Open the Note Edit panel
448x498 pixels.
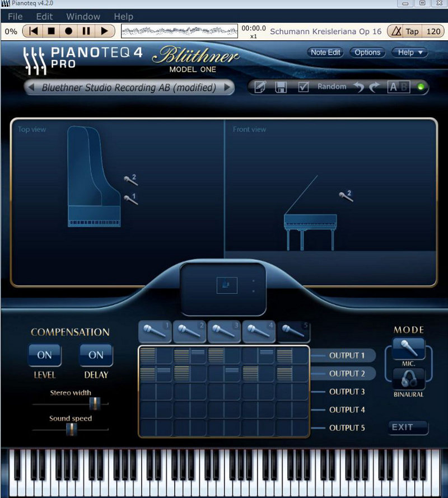(x=325, y=53)
